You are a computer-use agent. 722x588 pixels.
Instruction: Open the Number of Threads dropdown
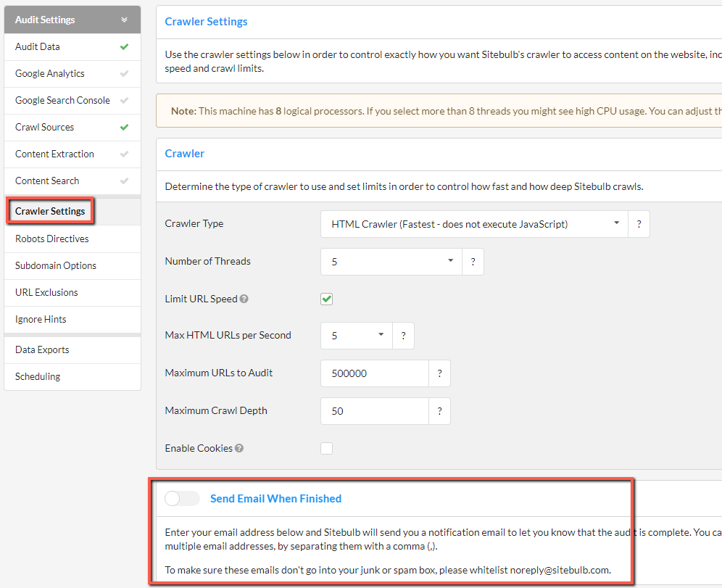(391, 262)
